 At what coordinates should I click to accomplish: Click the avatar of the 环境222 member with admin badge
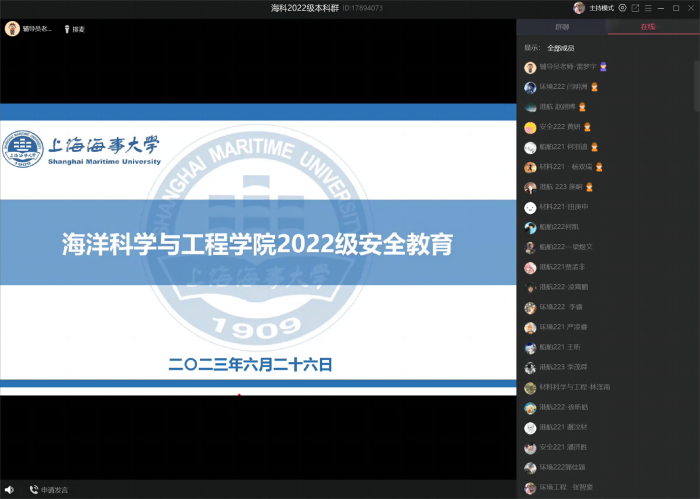(x=530, y=87)
